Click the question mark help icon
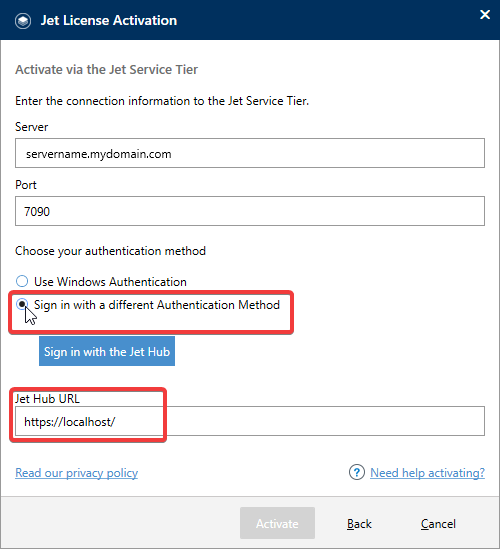The image size is (500, 549). click(x=356, y=473)
